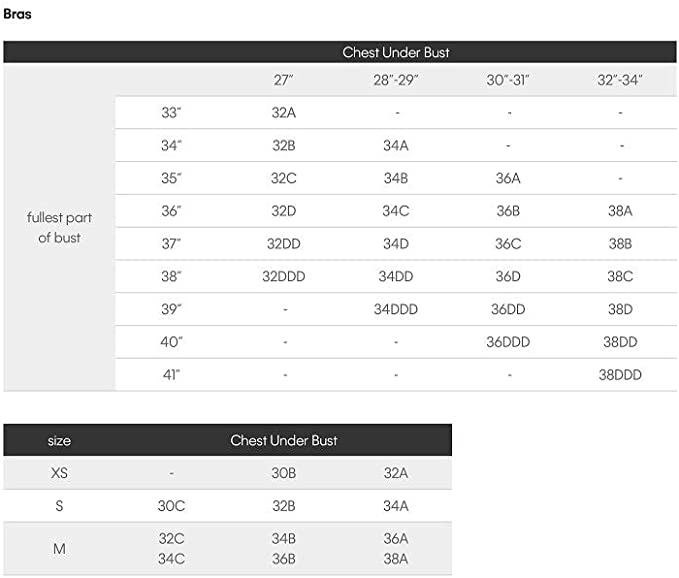
Task: Select the 41" bust row label
Action: [x=172, y=375]
